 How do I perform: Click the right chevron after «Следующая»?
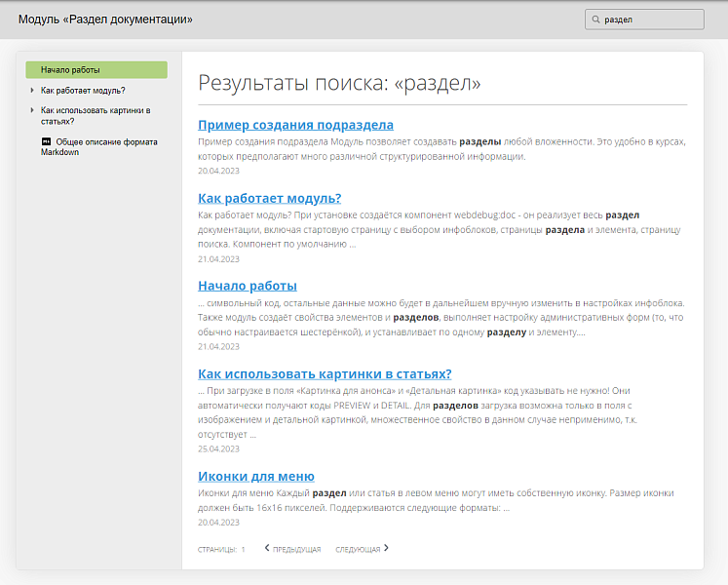(386, 548)
